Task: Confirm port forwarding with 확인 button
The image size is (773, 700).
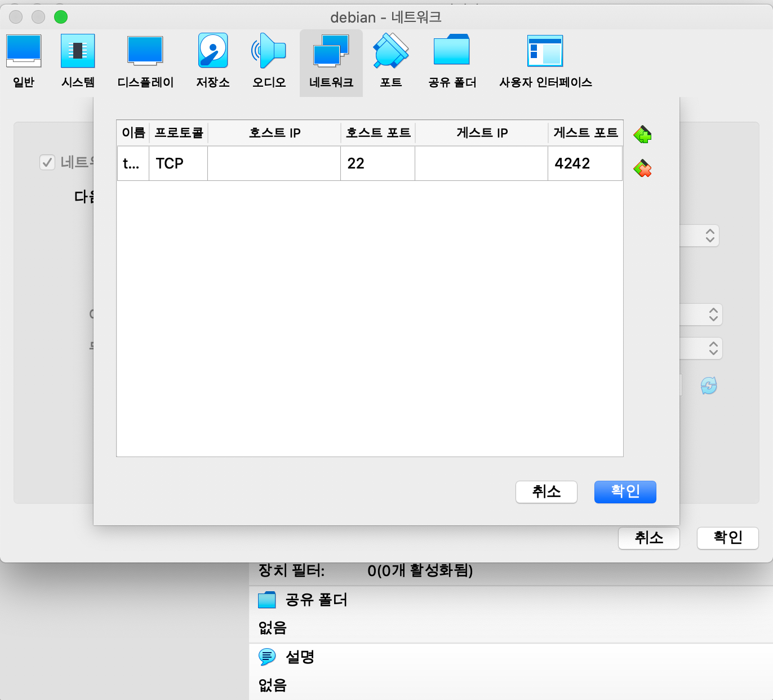Action: point(625,491)
